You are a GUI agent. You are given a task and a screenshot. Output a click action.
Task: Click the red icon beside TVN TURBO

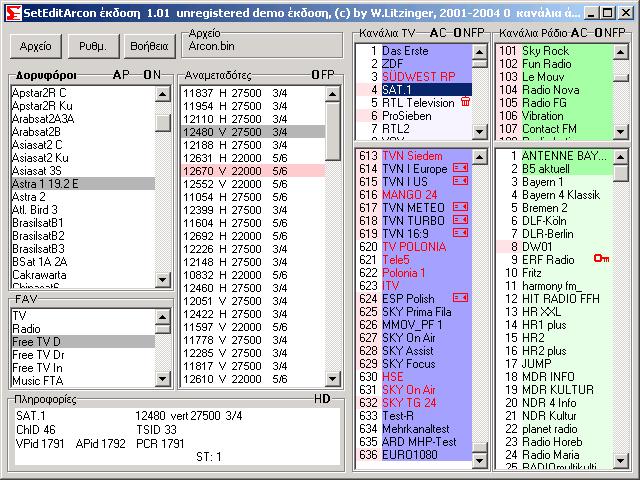[x=460, y=220]
